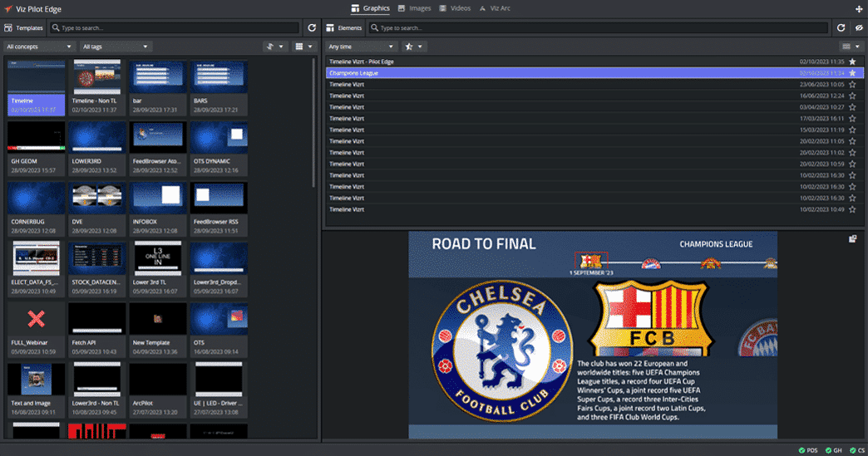Click the Elements search field
868x456 pixels.
point(599,27)
